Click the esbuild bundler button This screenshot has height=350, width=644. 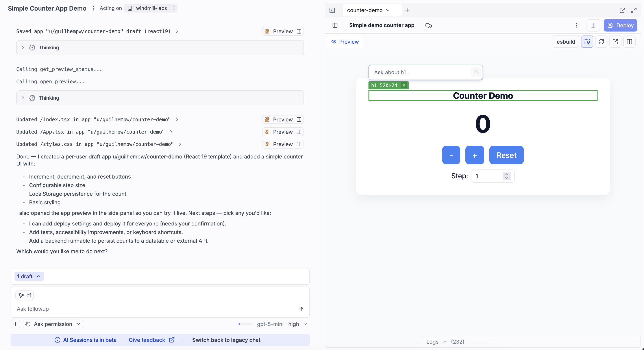566,41
